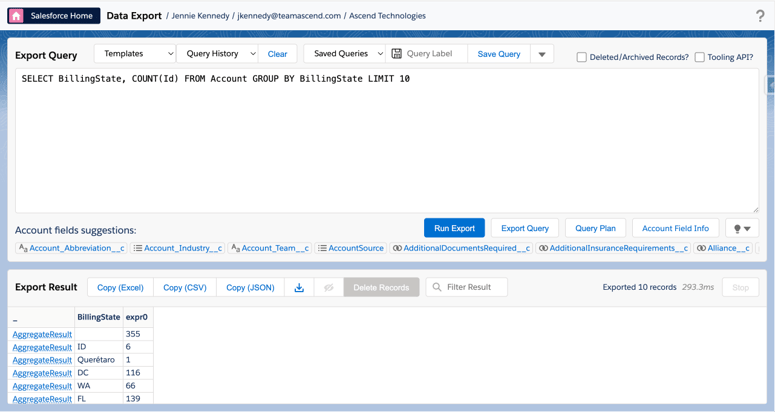
Task: Toggle the hidden columns eye icon
Action: click(x=329, y=288)
